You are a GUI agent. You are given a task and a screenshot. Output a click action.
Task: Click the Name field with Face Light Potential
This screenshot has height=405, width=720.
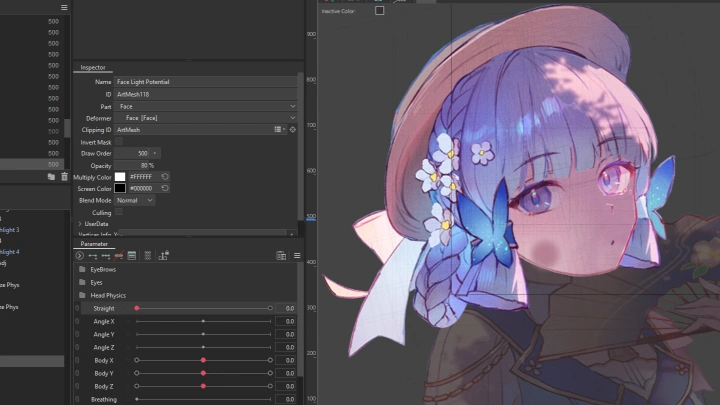205,82
